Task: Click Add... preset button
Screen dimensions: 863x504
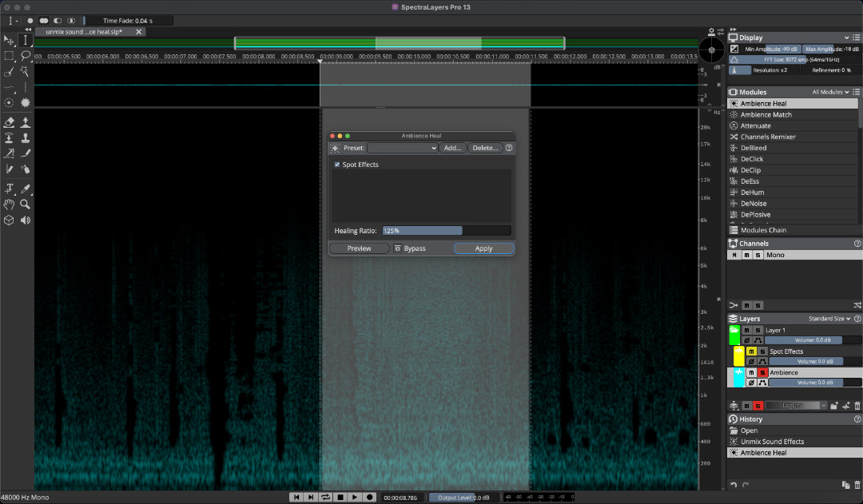Action: click(x=452, y=148)
